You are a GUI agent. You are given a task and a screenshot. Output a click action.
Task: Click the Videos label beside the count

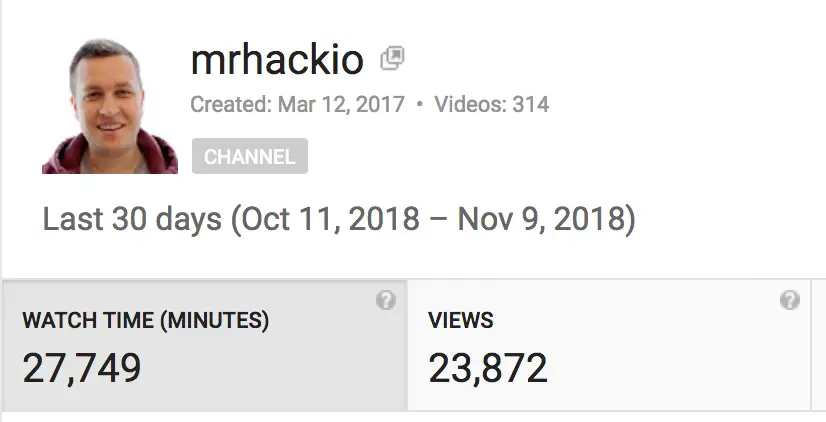[x=468, y=105]
